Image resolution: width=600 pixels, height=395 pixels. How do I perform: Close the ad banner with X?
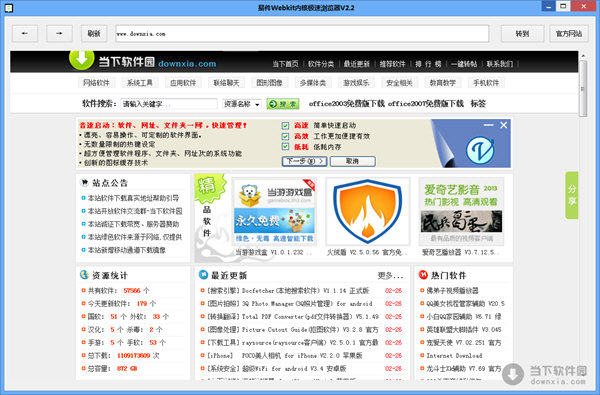[504, 125]
